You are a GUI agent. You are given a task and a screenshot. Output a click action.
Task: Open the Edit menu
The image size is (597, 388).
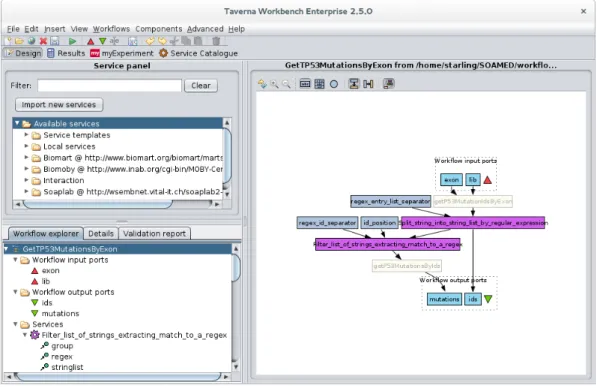coord(31,29)
